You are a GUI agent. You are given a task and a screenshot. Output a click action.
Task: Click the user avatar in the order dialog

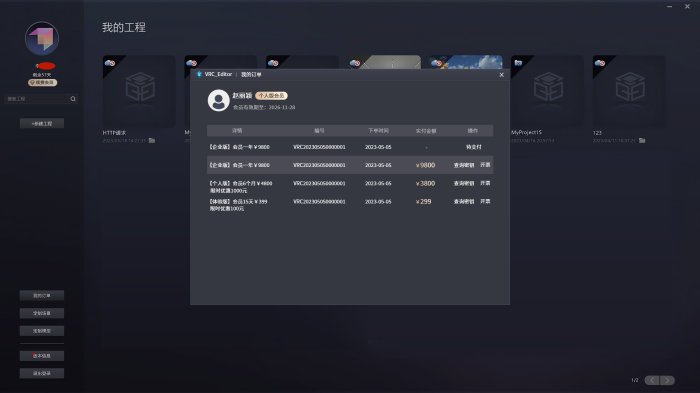coord(219,100)
